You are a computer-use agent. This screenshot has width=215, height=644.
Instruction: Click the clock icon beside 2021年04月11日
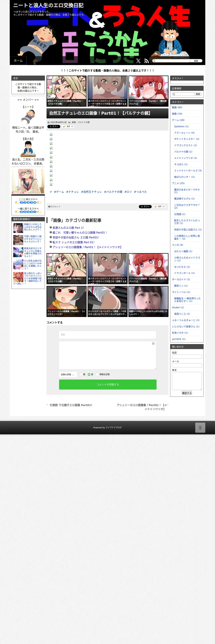[49, 123]
